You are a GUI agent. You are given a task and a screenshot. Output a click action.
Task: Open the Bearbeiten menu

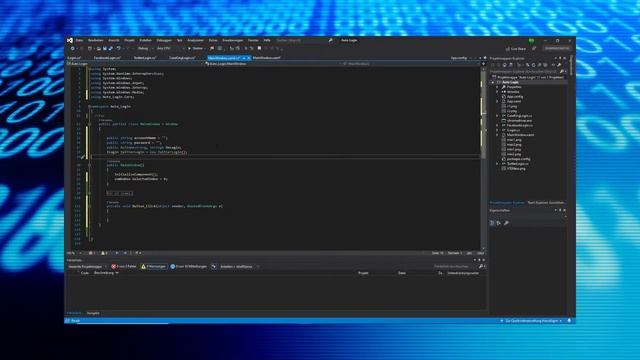tap(96, 40)
